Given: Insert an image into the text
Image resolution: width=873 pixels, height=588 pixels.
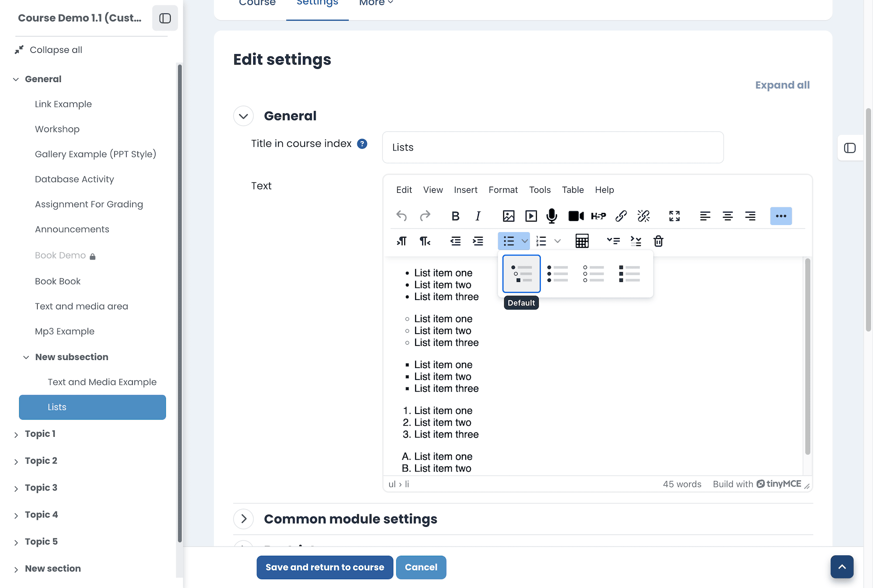Looking at the screenshot, I should 509,216.
